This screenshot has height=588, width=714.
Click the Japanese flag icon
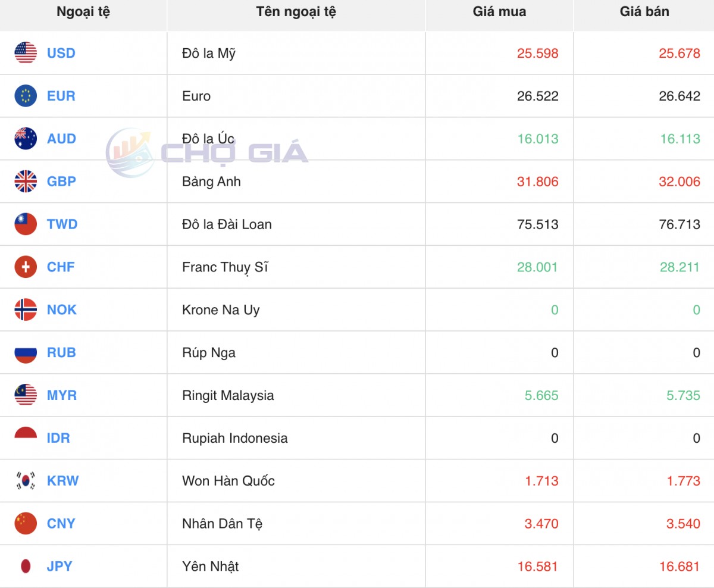[x=26, y=567]
